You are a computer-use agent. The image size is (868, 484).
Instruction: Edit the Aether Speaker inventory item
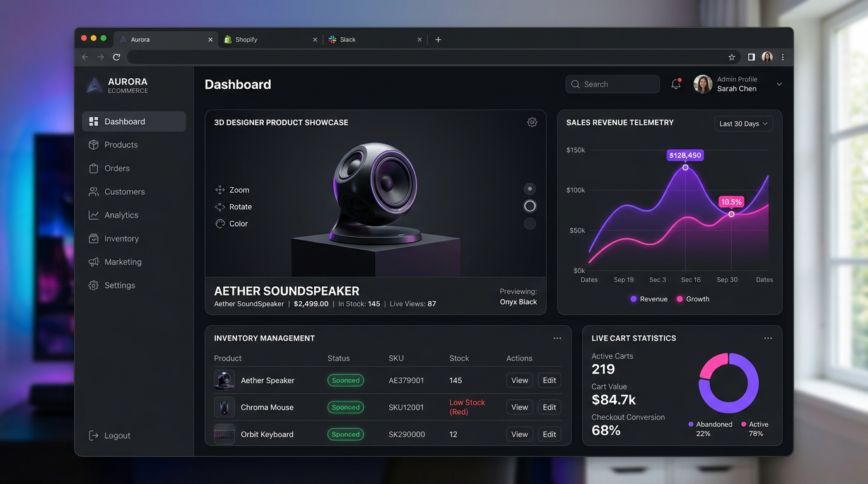(x=549, y=381)
